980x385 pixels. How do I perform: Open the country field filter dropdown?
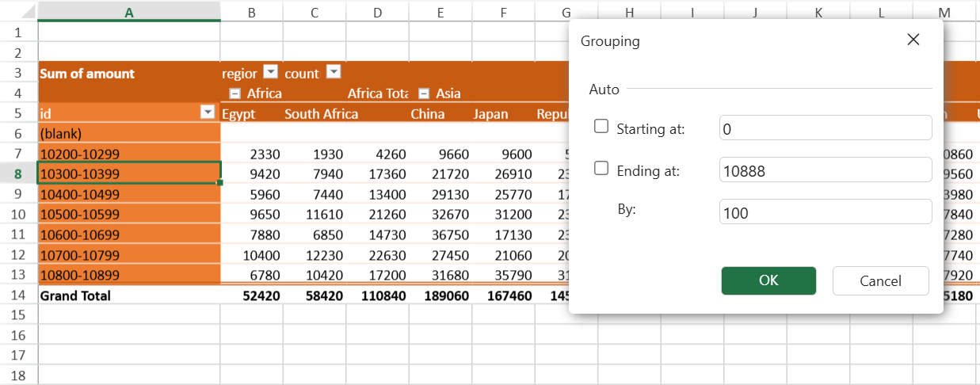click(333, 72)
